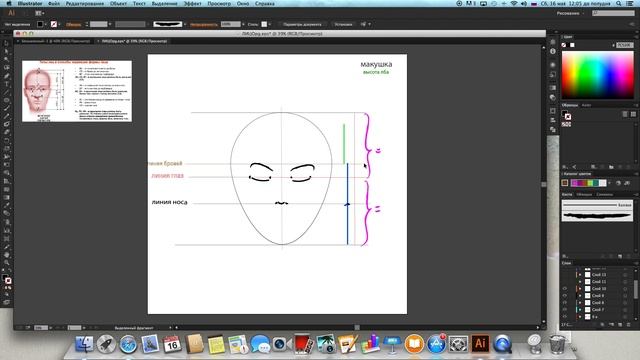This screenshot has width=640, height=360.
Task: Select the Type tool
Action: (x=6, y=84)
